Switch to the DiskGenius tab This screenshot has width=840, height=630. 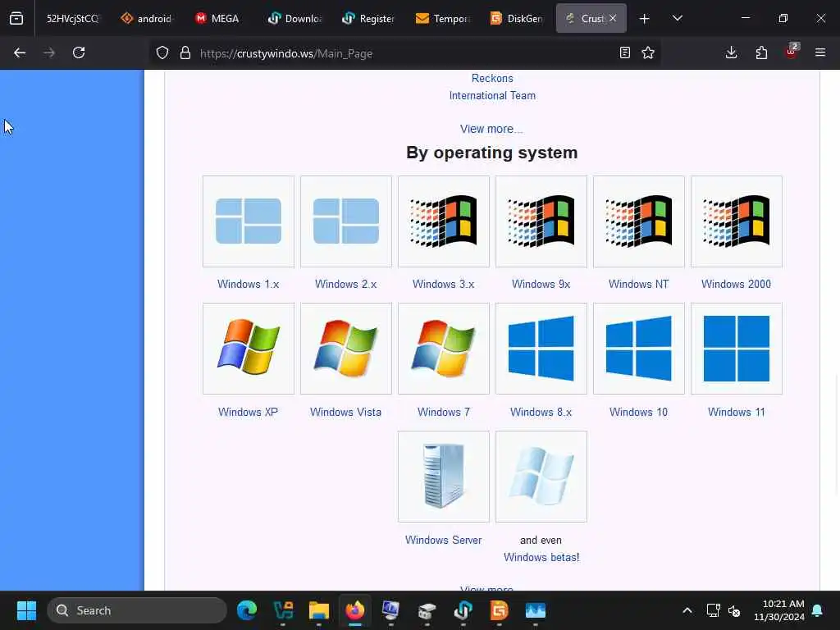click(517, 18)
